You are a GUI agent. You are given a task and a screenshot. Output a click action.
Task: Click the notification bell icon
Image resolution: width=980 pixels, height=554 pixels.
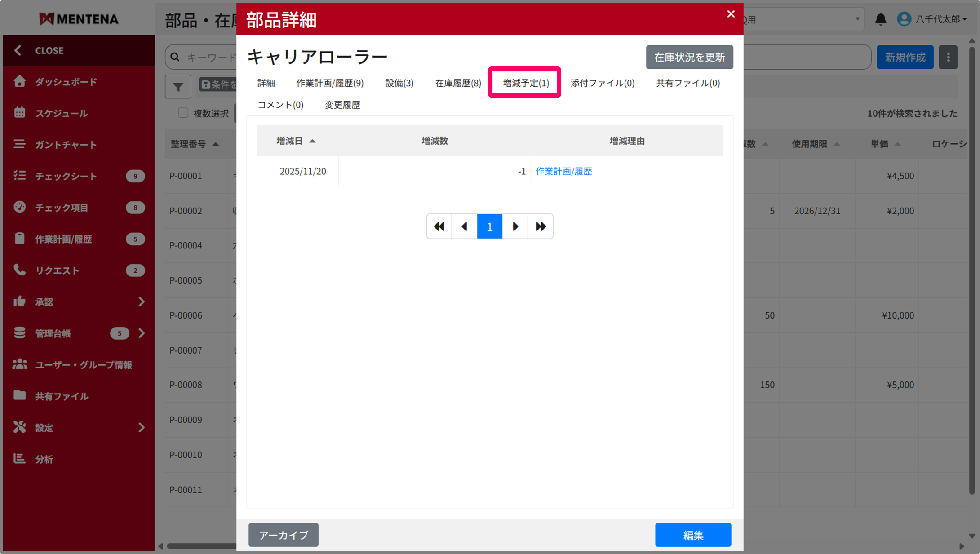880,19
